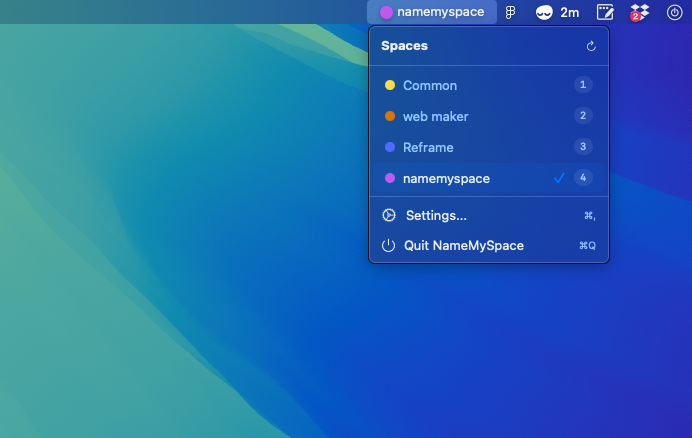The width and height of the screenshot is (692, 438).
Task: Switch to the web maker space
Action: [489, 116]
